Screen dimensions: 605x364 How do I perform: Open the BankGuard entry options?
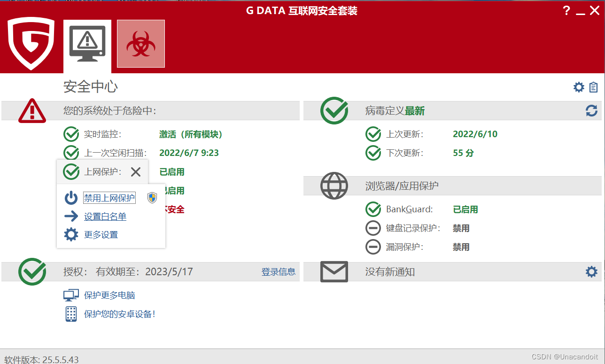click(x=410, y=209)
